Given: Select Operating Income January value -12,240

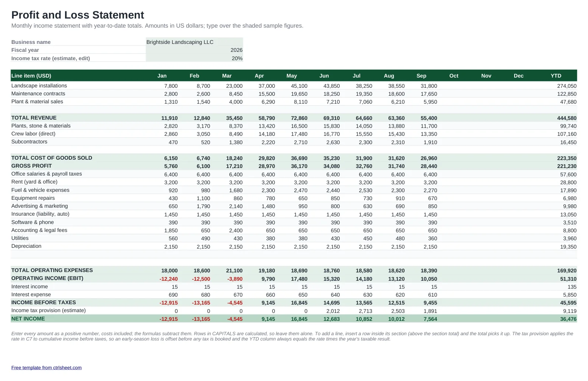Looking at the screenshot, I should 169,279.
